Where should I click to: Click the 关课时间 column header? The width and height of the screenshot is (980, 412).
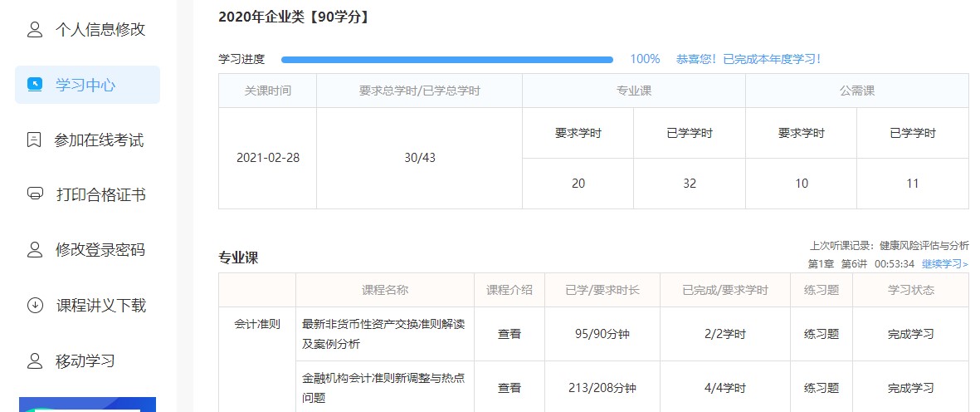267,91
